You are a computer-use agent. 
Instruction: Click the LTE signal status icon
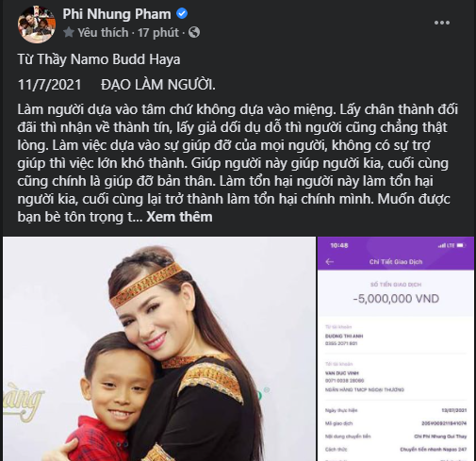(x=447, y=245)
